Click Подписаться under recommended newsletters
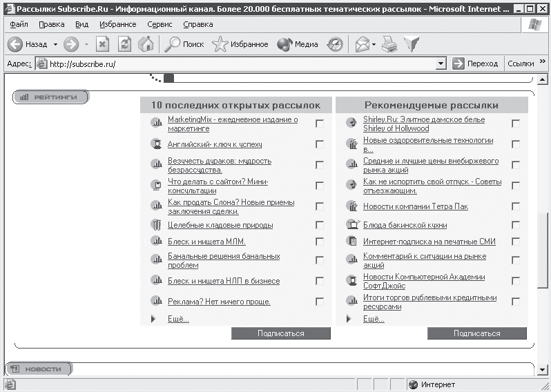 coord(476,333)
